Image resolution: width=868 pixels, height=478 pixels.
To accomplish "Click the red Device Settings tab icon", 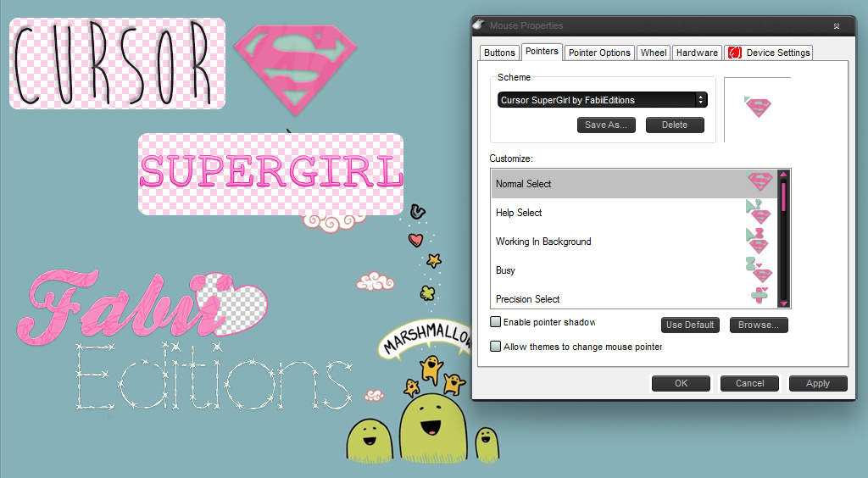I will click(x=735, y=53).
